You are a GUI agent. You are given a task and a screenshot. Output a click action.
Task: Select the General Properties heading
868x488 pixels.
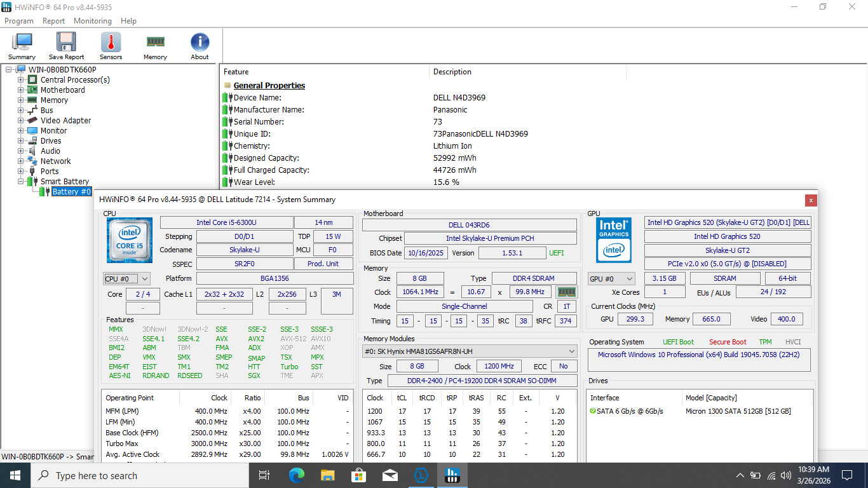(x=269, y=85)
